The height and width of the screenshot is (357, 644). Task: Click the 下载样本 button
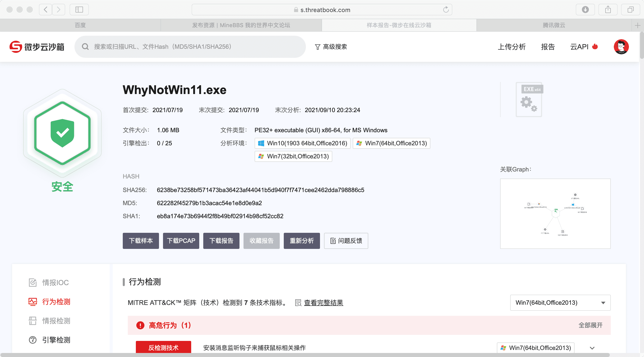coord(141,241)
